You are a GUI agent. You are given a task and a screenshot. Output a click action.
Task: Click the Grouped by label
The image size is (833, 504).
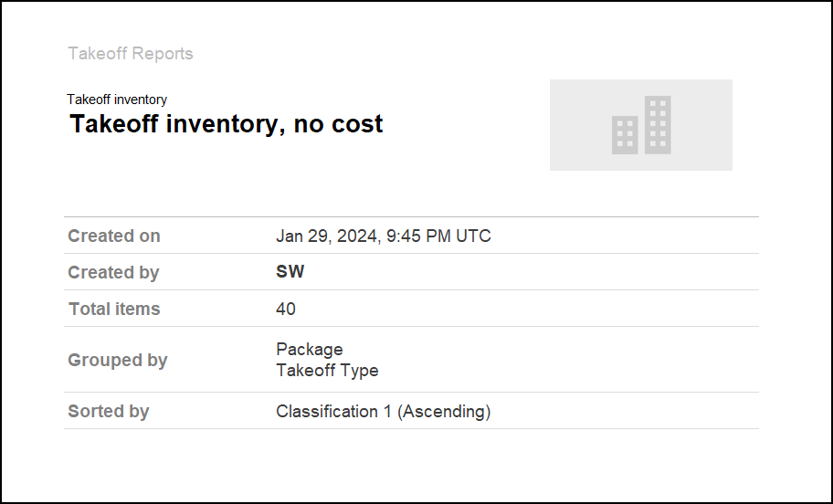click(117, 360)
